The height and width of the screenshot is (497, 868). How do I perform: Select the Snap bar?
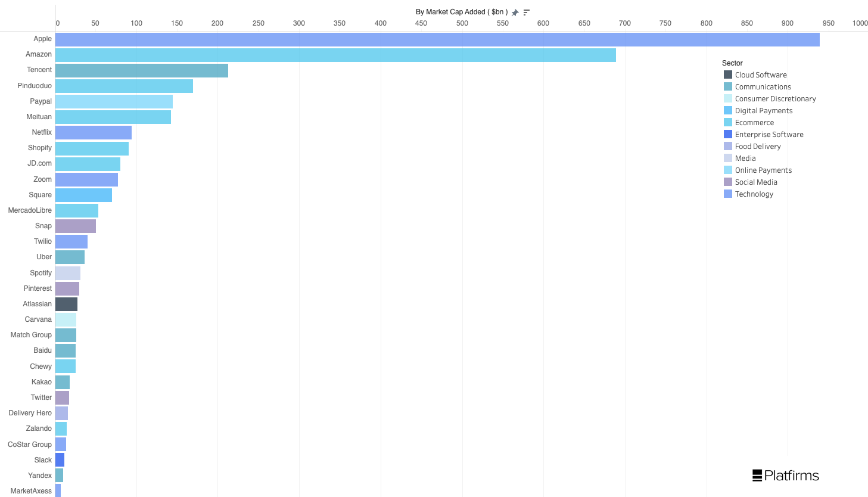point(76,226)
